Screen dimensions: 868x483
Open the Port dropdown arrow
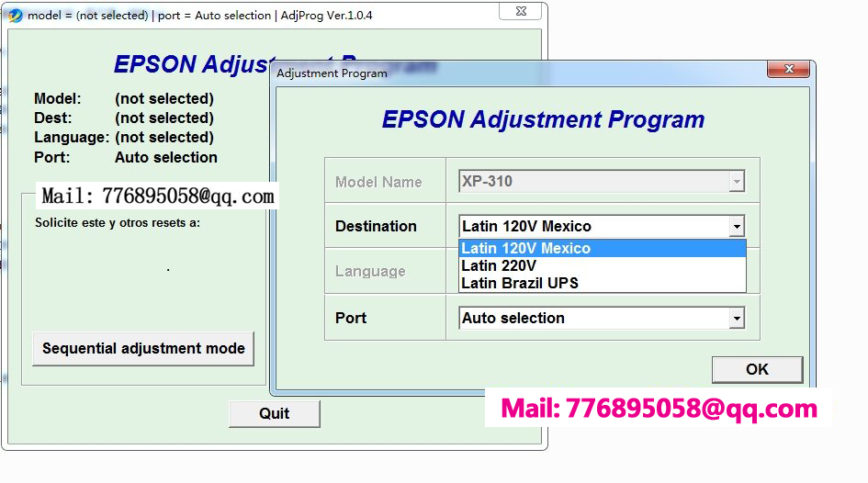click(737, 318)
